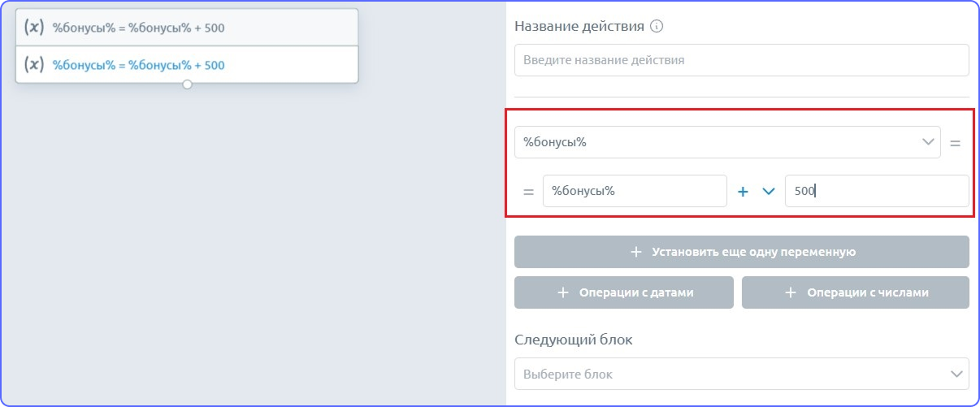The width and height of the screenshot is (980, 407).
Task: Click the Название действия label
Action: click(x=579, y=26)
